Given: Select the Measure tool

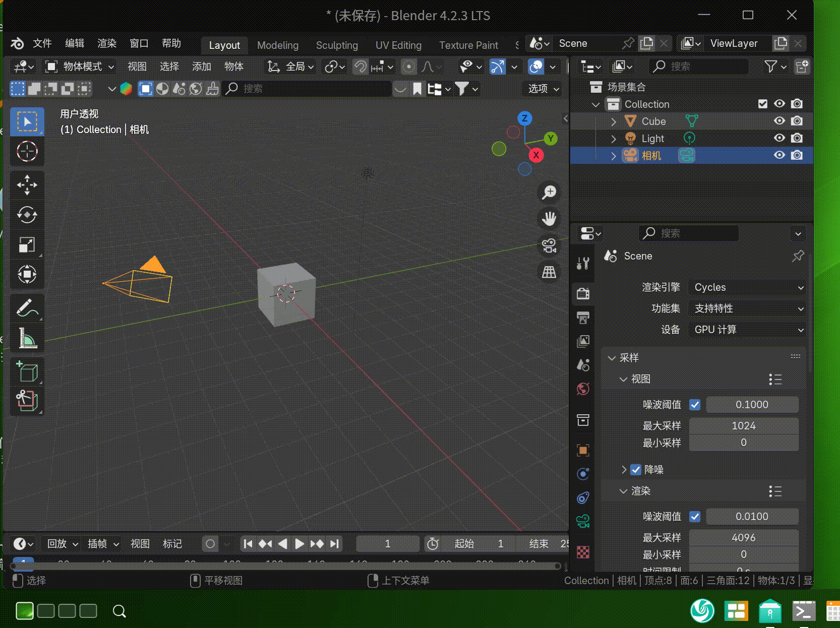Looking at the screenshot, I should click(27, 338).
